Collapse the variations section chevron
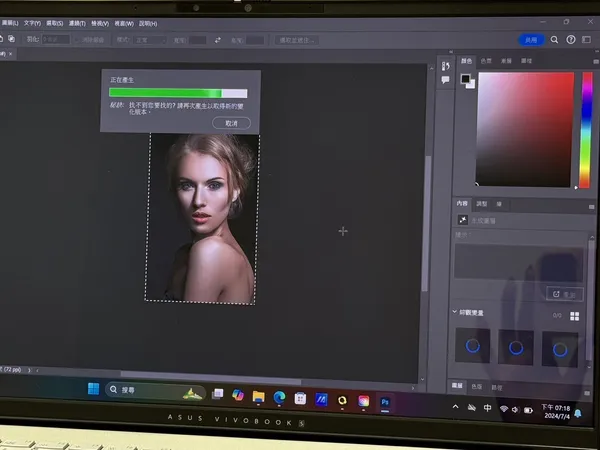 pyautogui.click(x=454, y=312)
